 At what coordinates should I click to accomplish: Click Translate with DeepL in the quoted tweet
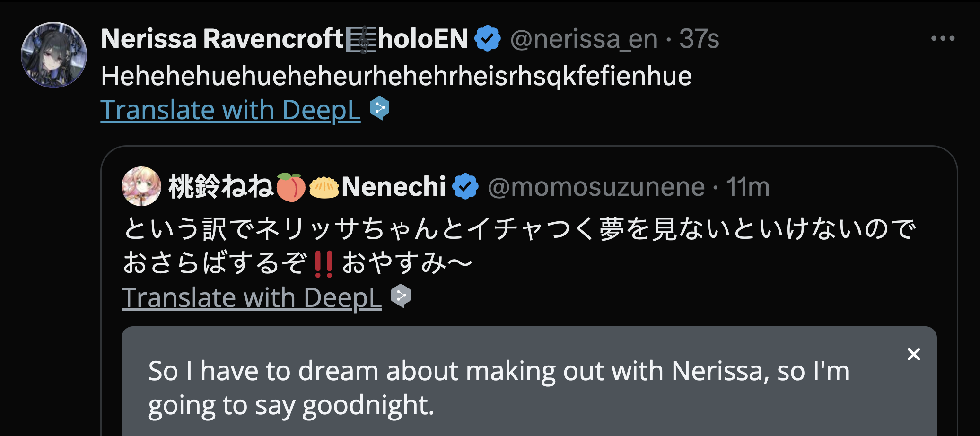click(x=252, y=297)
